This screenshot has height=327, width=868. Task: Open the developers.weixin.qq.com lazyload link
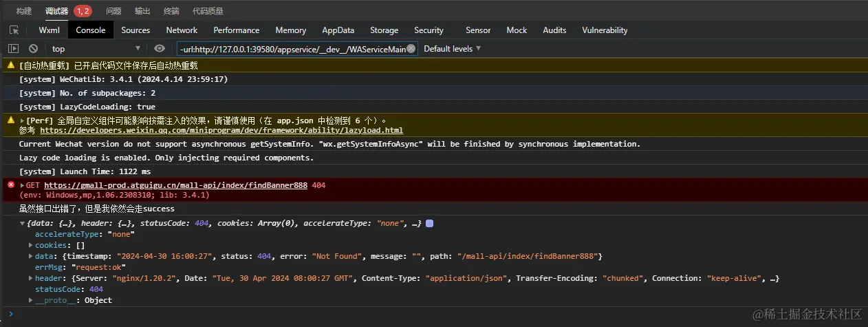coord(221,130)
